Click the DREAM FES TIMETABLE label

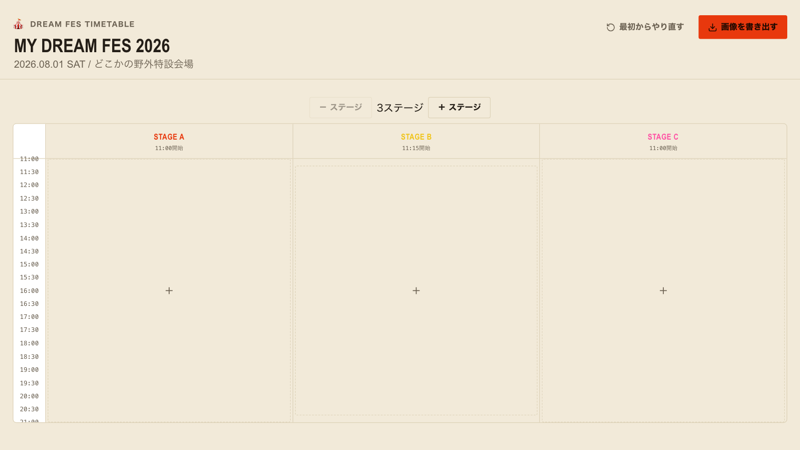tap(82, 24)
